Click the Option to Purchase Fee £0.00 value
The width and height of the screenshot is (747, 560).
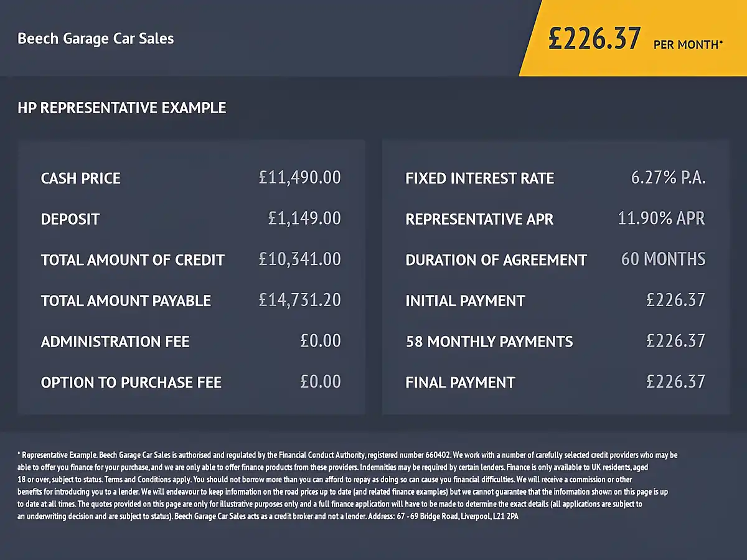(321, 382)
